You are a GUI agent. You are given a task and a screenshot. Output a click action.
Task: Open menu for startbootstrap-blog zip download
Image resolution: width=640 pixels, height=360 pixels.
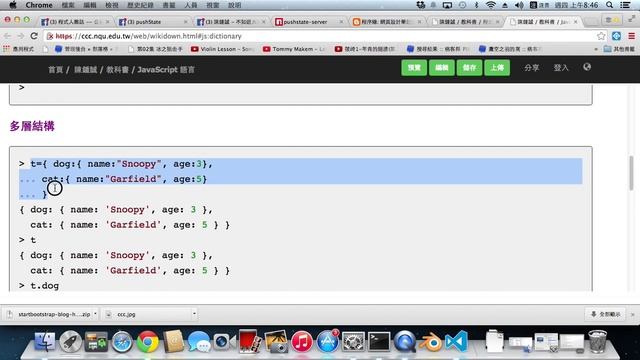(95, 314)
